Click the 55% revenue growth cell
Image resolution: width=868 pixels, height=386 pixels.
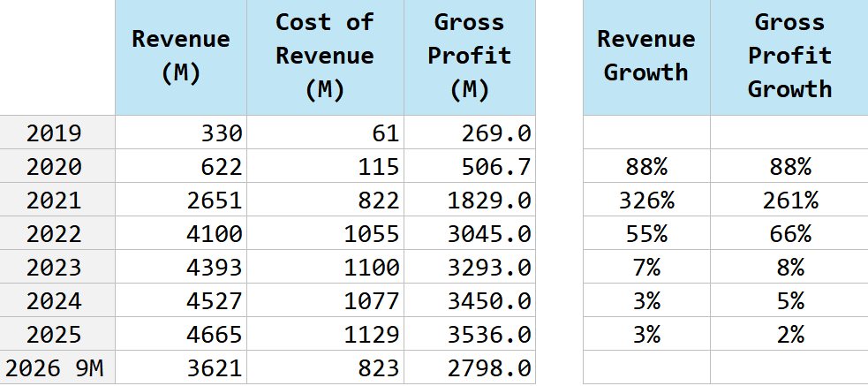point(645,234)
